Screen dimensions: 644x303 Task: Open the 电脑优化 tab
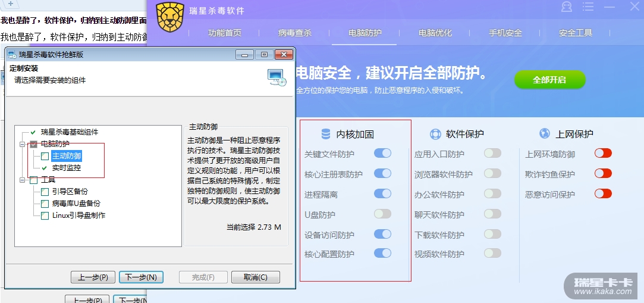pyautogui.click(x=435, y=33)
